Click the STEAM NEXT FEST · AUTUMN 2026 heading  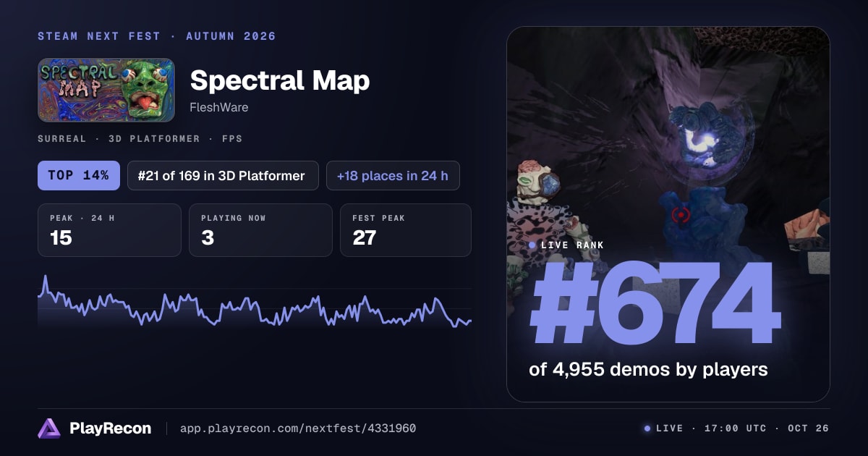[x=157, y=36]
